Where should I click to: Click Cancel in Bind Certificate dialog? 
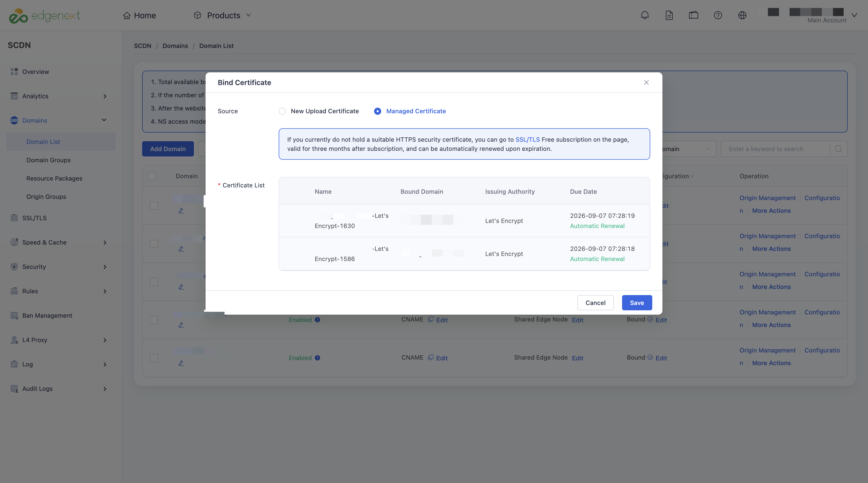(595, 303)
